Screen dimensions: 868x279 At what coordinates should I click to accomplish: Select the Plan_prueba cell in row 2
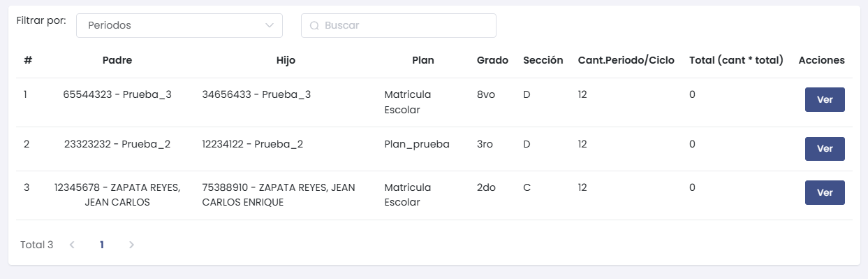pyautogui.click(x=417, y=144)
